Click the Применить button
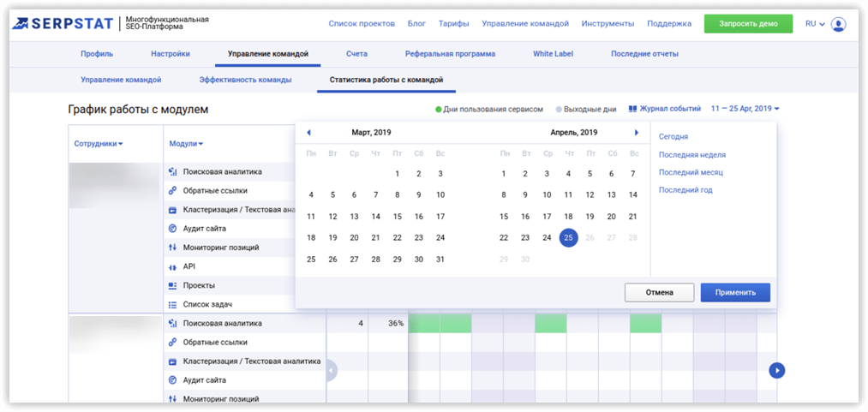The width and height of the screenshot is (868, 412). [x=735, y=293]
